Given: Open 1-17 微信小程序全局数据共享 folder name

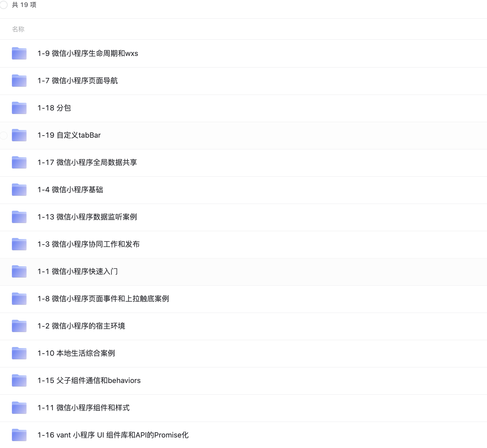Looking at the screenshot, I should coord(87,162).
